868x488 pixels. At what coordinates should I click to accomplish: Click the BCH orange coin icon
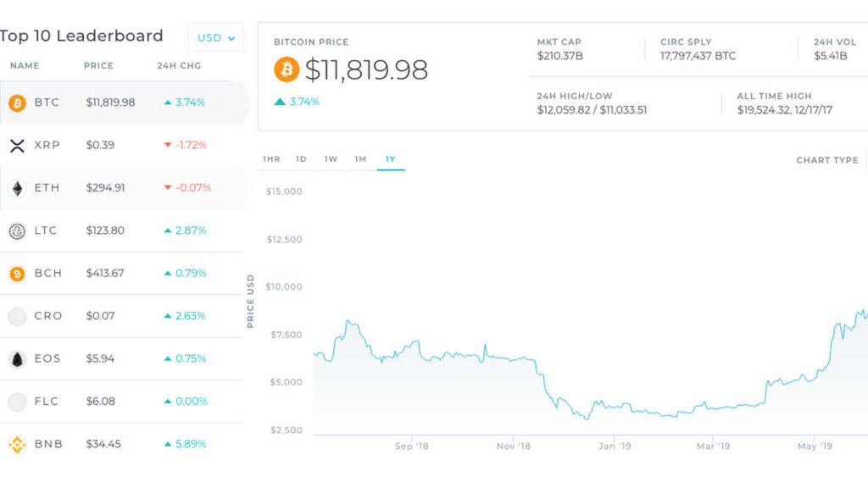click(x=17, y=274)
